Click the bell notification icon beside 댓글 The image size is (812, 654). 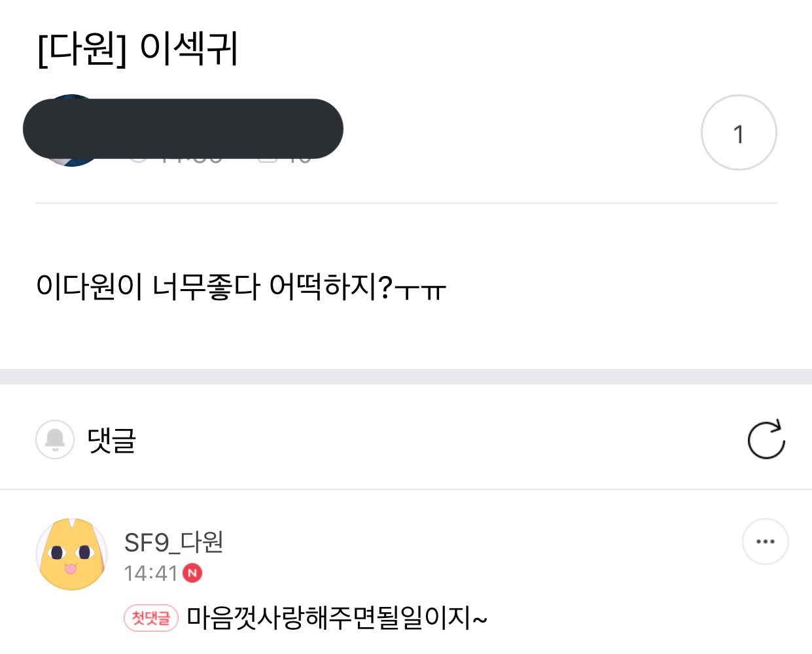point(55,439)
